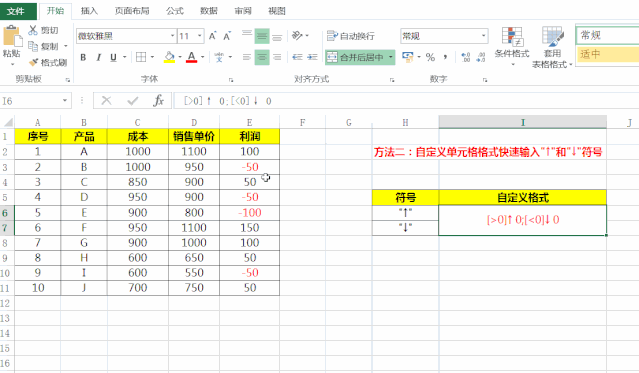The width and height of the screenshot is (639, 373).
Task: Increase decimal places
Action: [466, 57]
